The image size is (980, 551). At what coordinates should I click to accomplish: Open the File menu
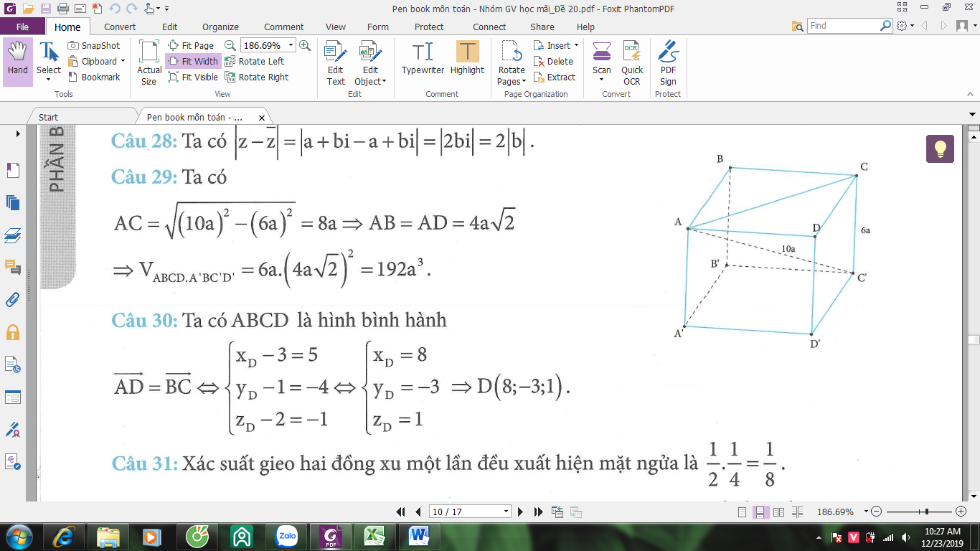[x=22, y=27]
